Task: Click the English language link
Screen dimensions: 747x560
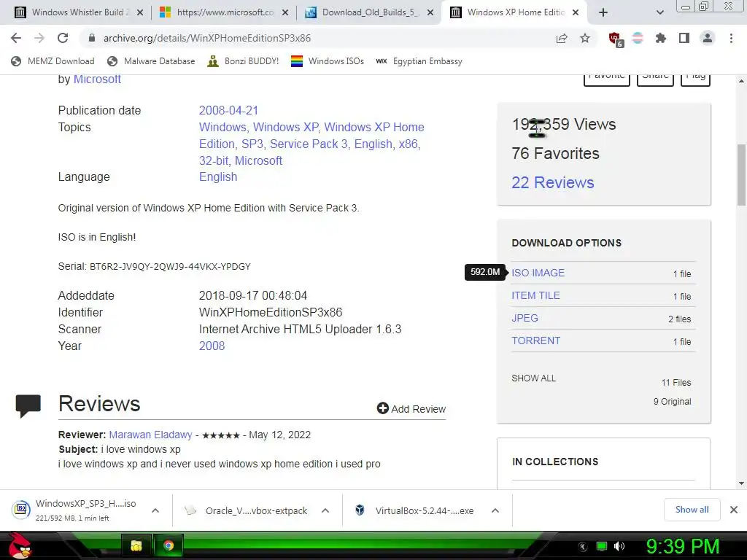Action: [x=218, y=176]
